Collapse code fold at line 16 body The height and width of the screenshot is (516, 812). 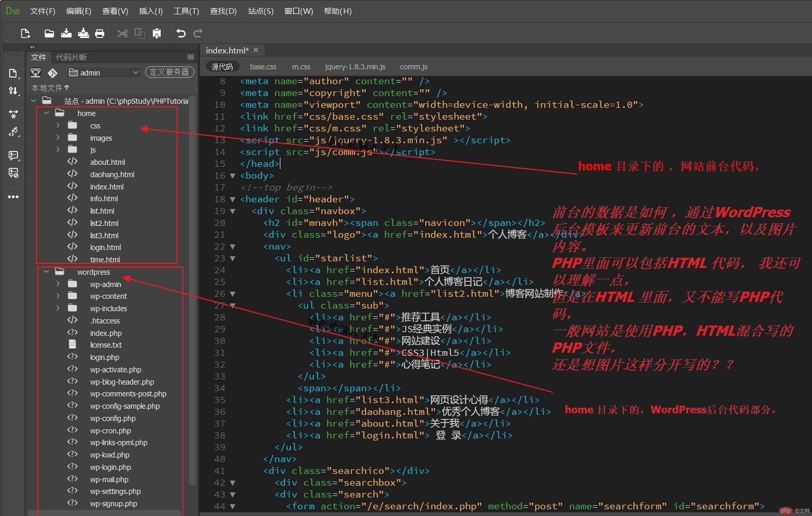click(233, 176)
